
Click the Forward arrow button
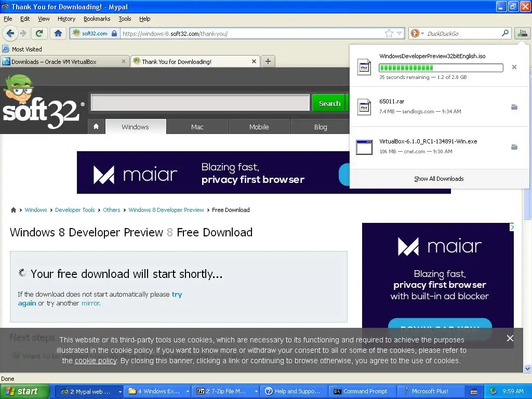[23, 33]
